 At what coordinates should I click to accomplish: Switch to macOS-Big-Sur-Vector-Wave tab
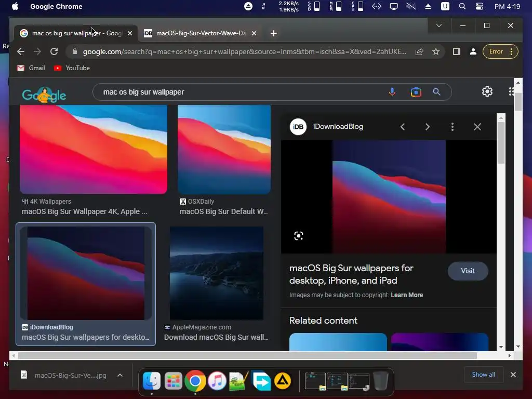click(x=201, y=33)
